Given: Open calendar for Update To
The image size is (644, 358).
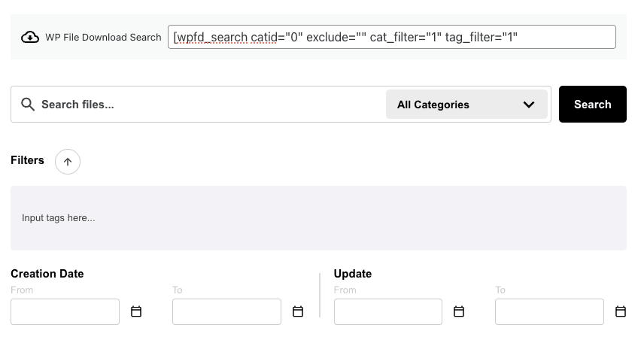Looking at the screenshot, I should click(x=621, y=311).
